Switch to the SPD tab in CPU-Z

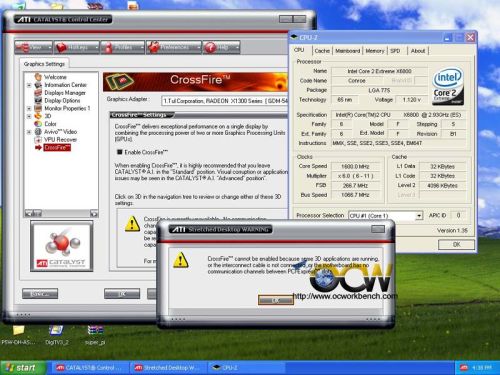point(395,51)
